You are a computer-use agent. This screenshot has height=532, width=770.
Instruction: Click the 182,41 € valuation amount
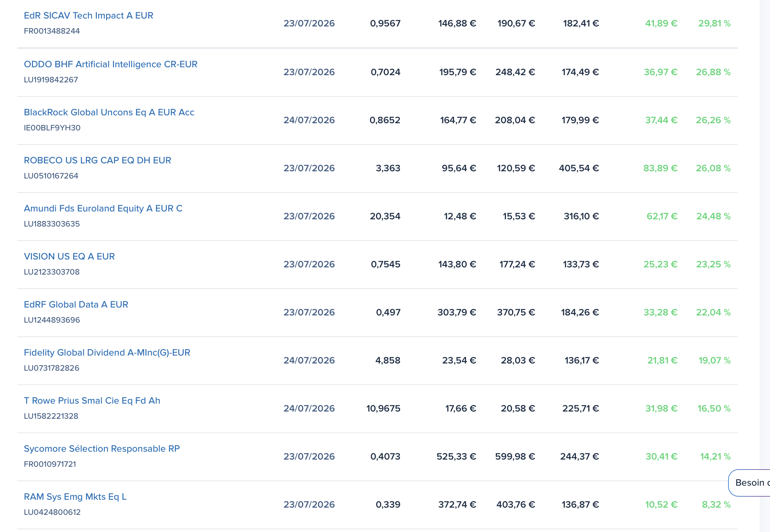coord(581,23)
